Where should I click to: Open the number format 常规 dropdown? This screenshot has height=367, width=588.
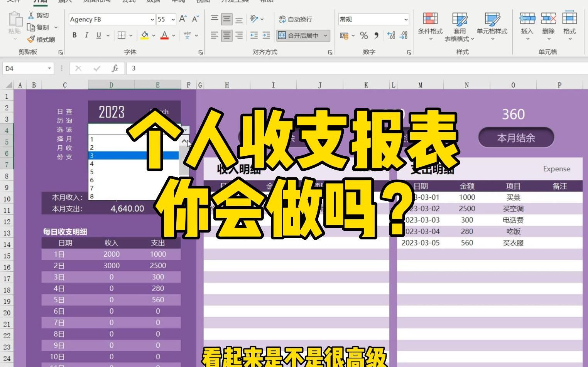tap(406, 19)
